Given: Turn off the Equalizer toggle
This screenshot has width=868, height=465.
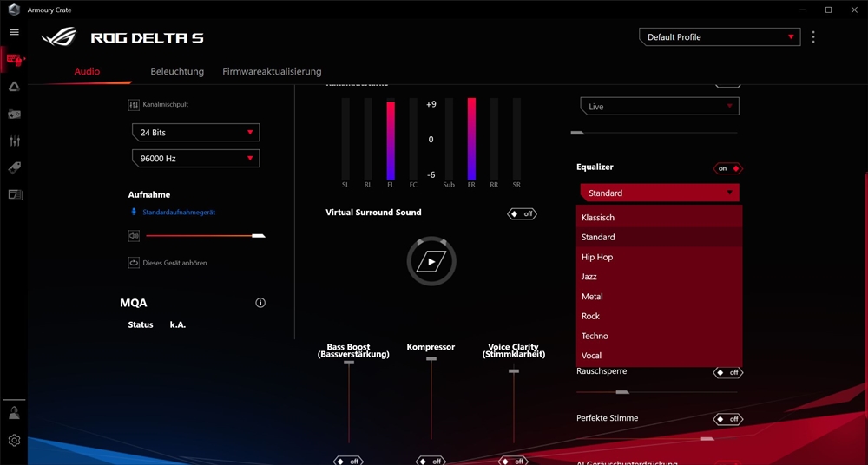Looking at the screenshot, I should point(728,168).
